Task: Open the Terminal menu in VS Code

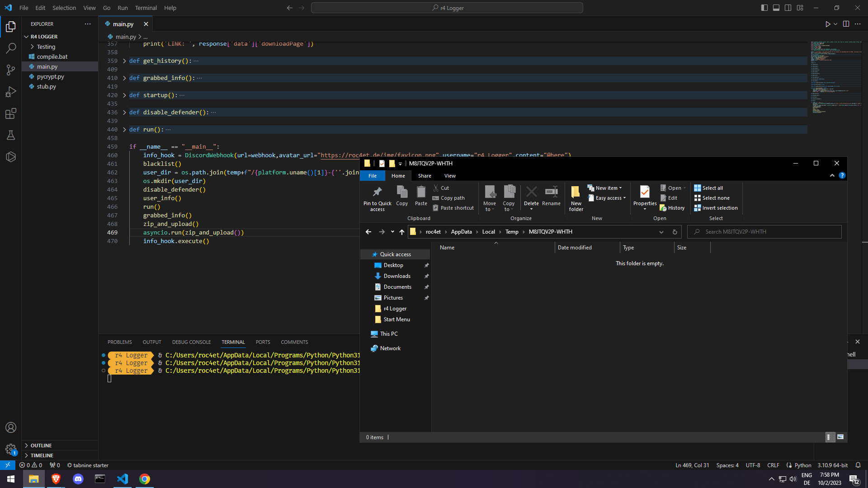Action: (146, 8)
